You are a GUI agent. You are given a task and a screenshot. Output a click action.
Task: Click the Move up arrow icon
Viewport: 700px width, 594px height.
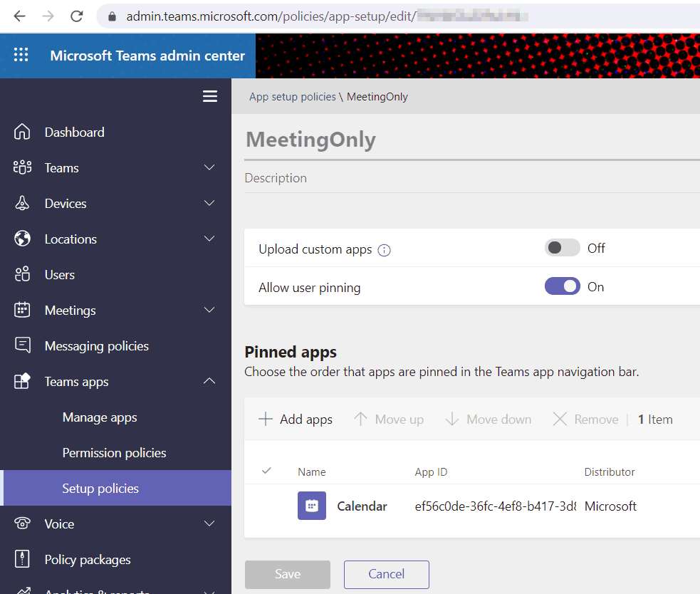tap(360, 419)
